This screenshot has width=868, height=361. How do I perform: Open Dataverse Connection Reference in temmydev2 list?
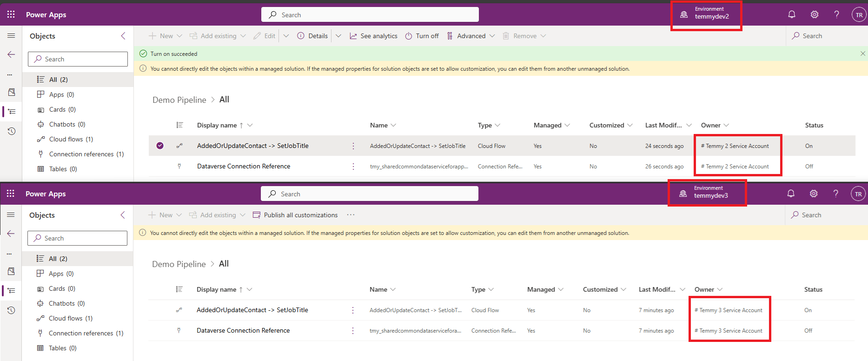pos(244,166)
